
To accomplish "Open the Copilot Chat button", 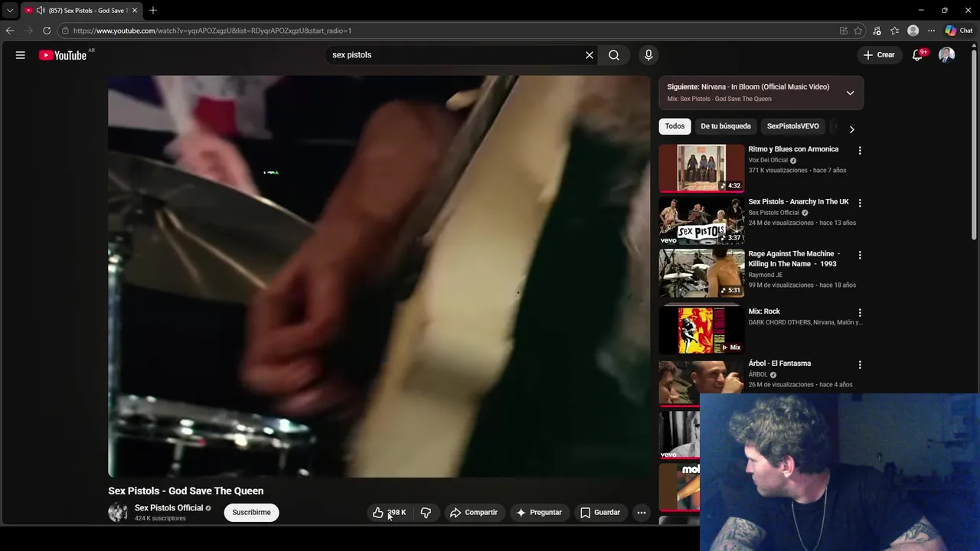I will click(959, 31).
